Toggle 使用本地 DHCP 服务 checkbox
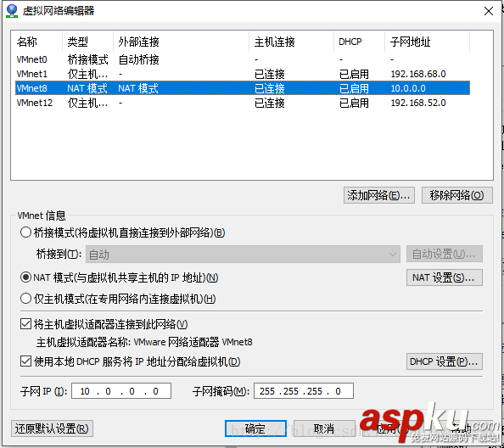Screen dimensions: 504x448 [25, 361]
